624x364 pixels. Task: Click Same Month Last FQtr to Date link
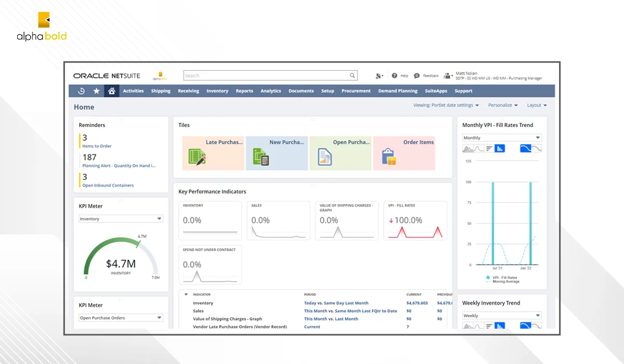(366, 311)
